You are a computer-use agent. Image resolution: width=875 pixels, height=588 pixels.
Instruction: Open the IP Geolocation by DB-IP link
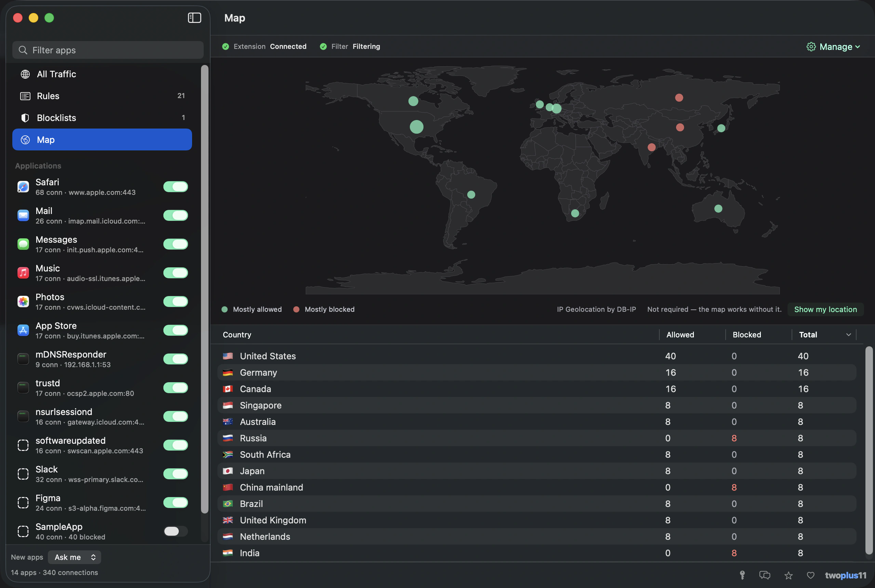pyautogui.click(x=596, y=309)
